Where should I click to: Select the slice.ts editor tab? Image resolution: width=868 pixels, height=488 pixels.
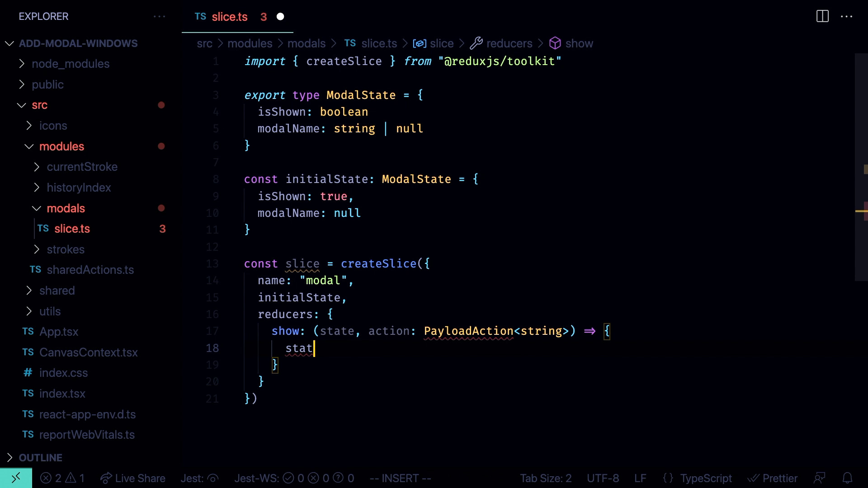(229, 17)
